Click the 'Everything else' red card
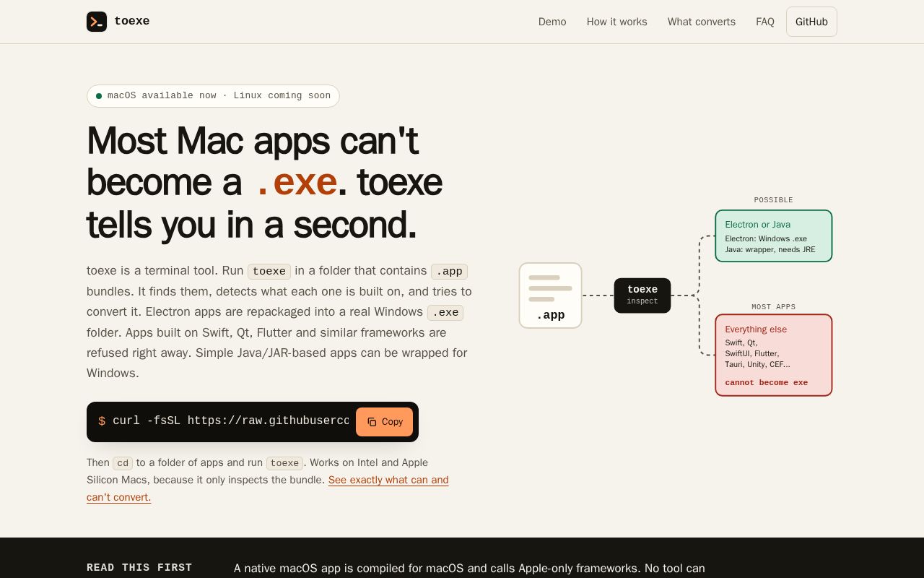The height and width of the screenshot is (578, 924). [774, 355]
